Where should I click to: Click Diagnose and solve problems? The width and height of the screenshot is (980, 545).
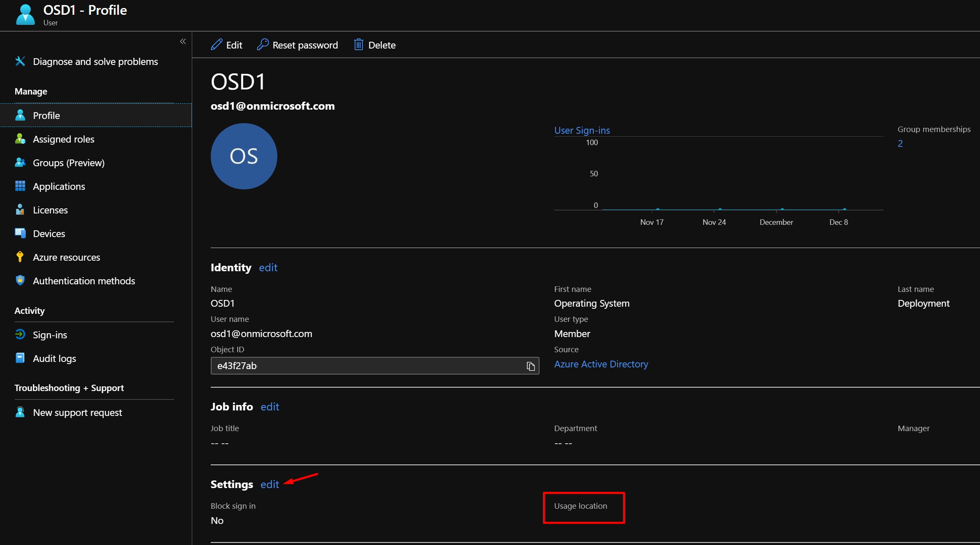[x=95, y=61]
